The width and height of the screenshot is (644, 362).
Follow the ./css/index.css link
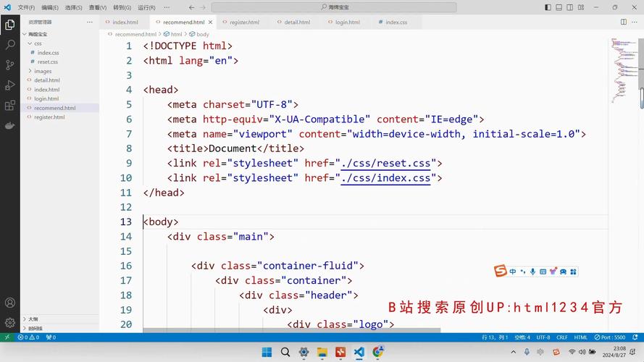coord(385,178)
